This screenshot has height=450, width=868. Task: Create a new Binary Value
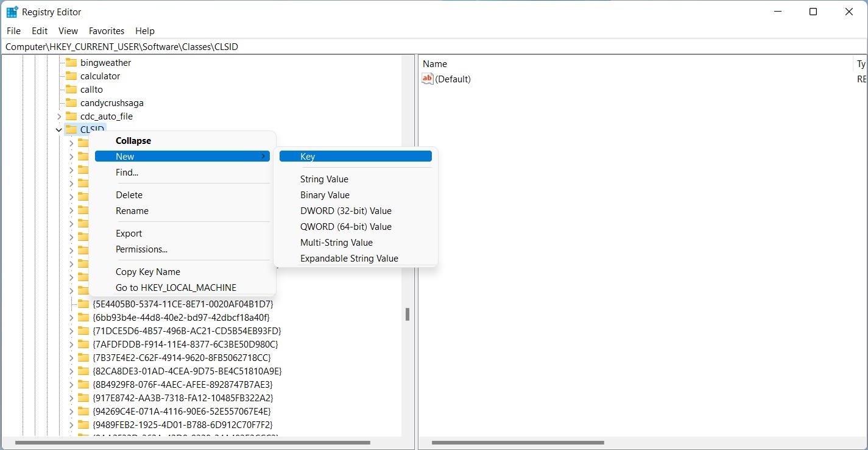point(356,195)
